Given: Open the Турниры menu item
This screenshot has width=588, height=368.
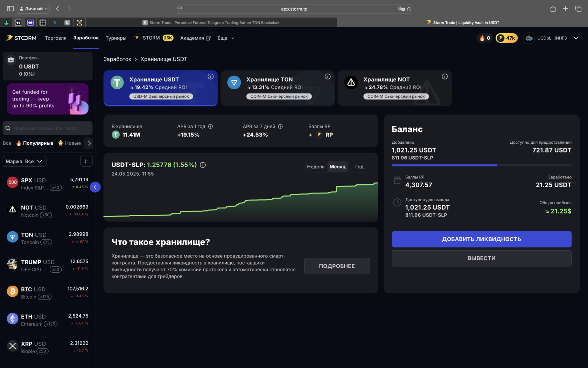Looking at the screenshot, I should [116, 38].
